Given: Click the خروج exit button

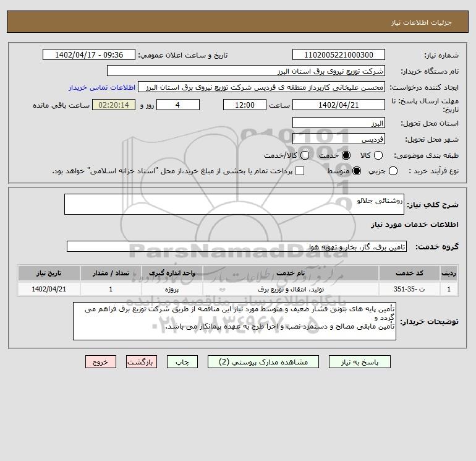Looking at the screenshot, I should point(101,362).
